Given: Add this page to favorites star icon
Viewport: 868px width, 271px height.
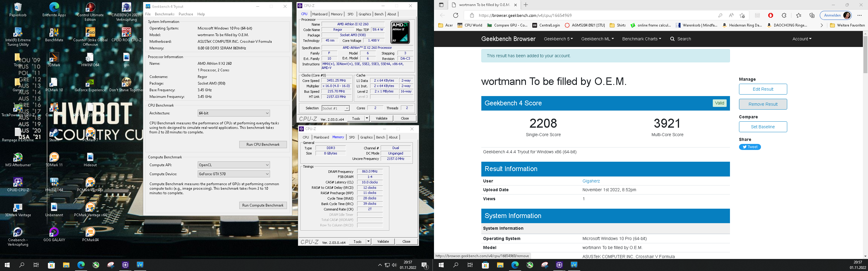Looking at the screenshot, I should [742, 15].
